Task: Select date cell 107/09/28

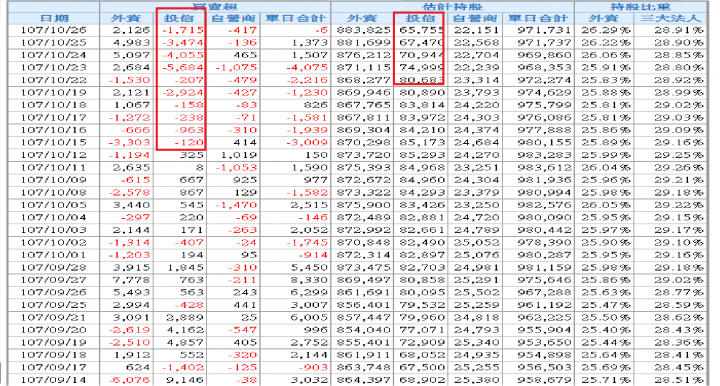Action: point(53,267)
